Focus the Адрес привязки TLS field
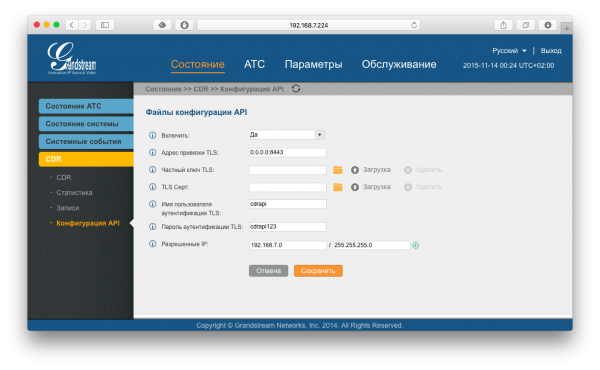 [288, 152]
